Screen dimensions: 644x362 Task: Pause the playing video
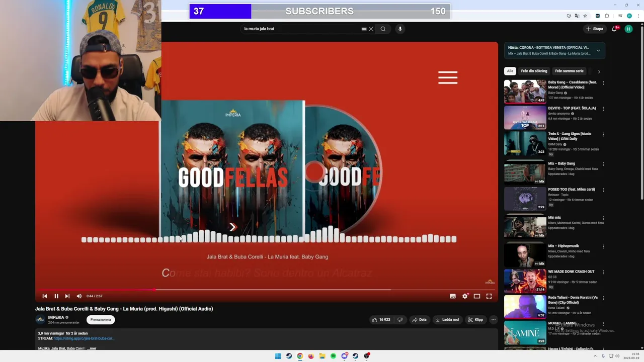pos(56,296)
